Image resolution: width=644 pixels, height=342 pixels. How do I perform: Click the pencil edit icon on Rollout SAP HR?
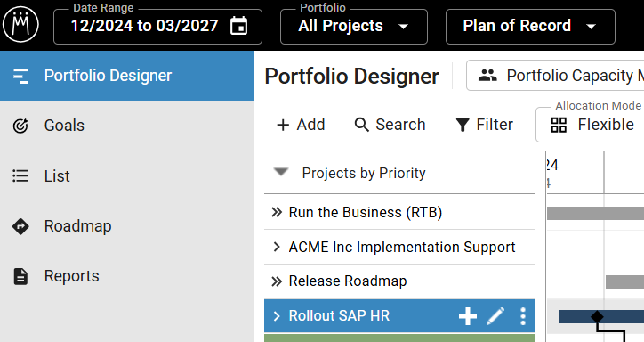click(495, 316)
